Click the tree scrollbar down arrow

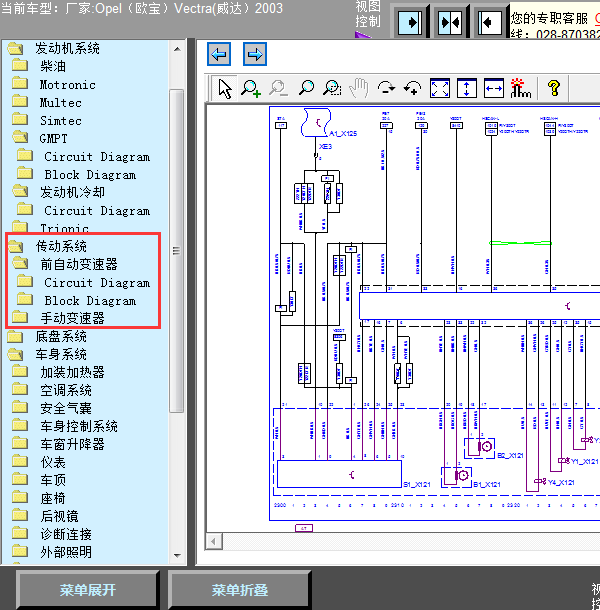pyautogui.click(x=177, y=556)
